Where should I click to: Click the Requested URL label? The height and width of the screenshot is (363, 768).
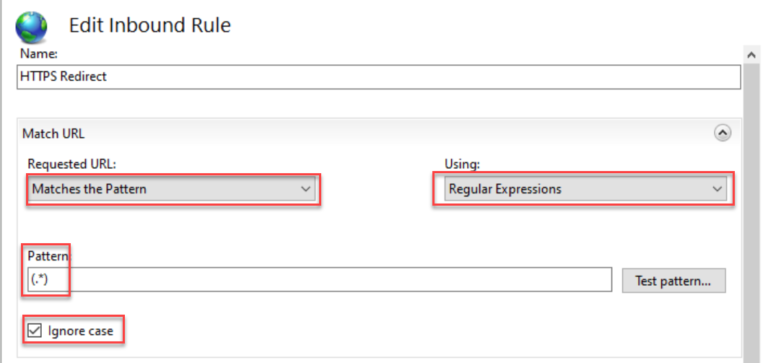[72, 164]
